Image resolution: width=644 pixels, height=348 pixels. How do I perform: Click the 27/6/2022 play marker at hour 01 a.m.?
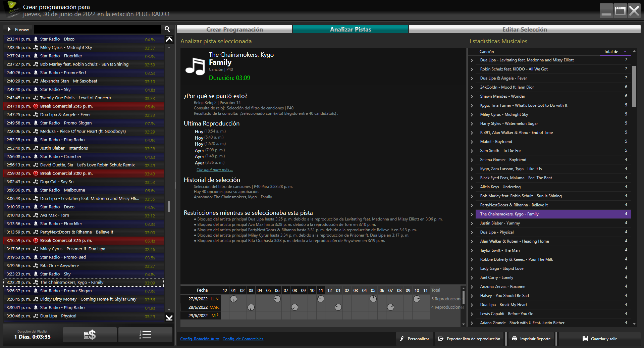coord(234,299)
